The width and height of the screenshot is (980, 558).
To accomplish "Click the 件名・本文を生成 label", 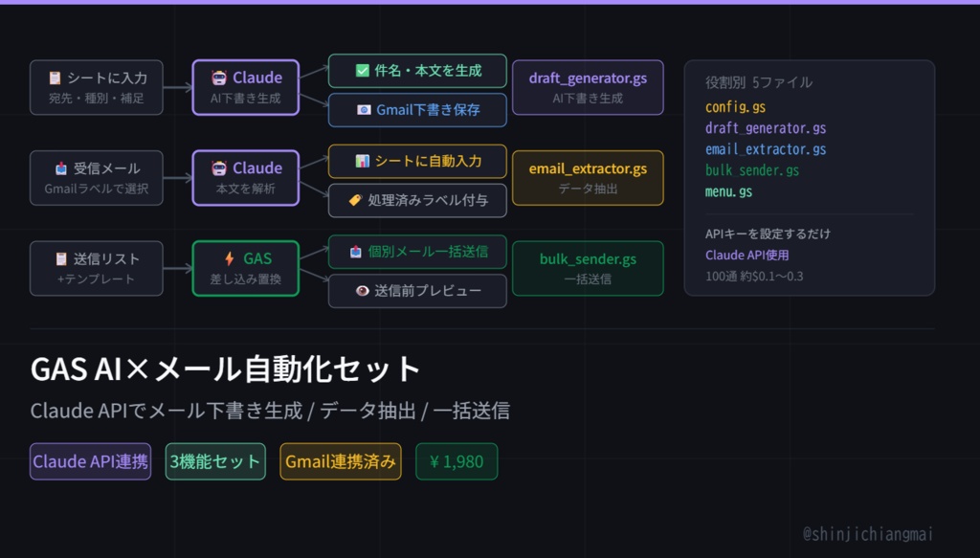I will point(428,71).
